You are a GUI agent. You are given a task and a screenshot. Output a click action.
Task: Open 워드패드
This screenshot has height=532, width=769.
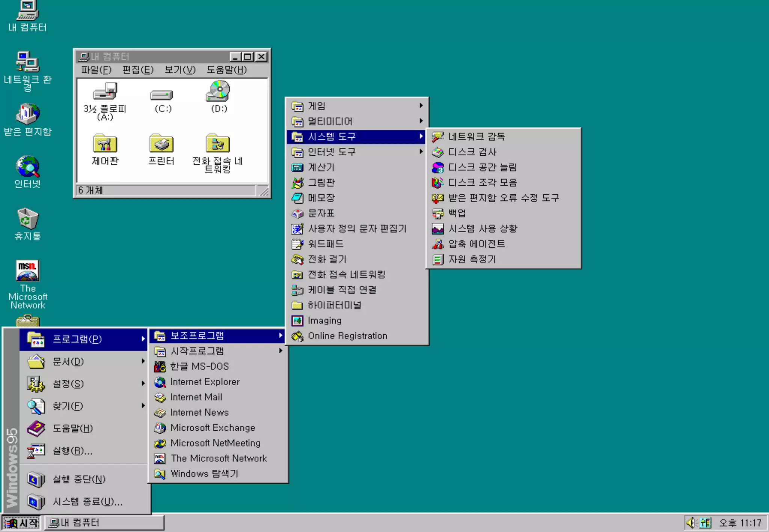357,244
